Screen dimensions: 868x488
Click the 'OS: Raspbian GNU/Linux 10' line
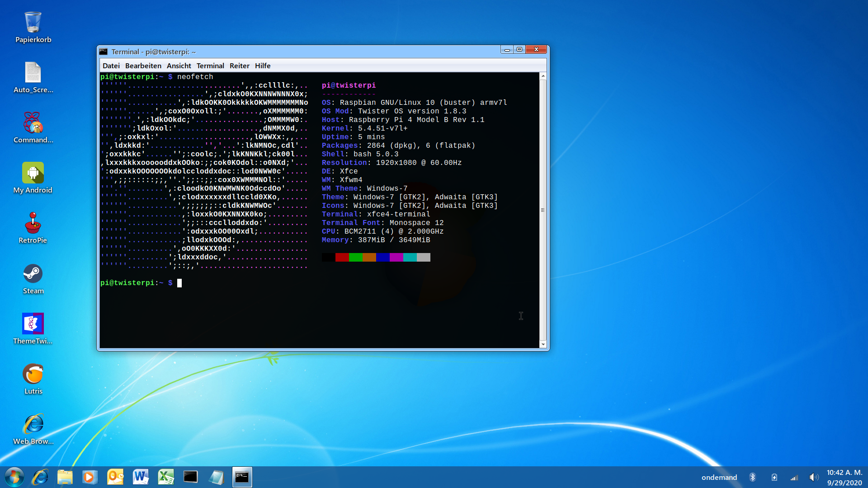pos(414,103)
